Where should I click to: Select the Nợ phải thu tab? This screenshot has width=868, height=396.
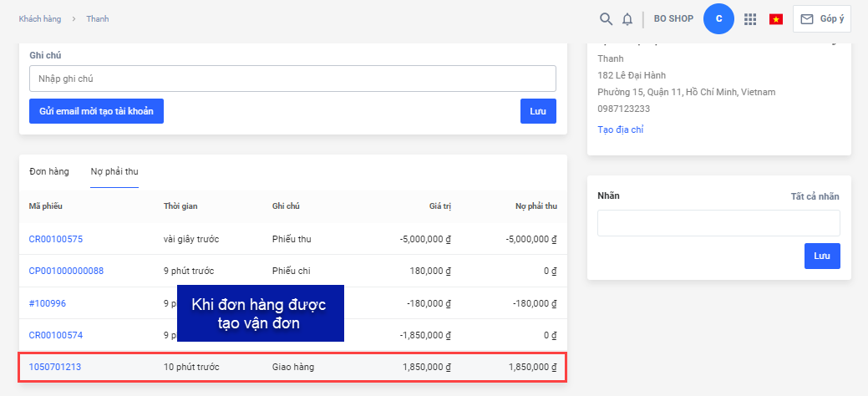(114, 171)
